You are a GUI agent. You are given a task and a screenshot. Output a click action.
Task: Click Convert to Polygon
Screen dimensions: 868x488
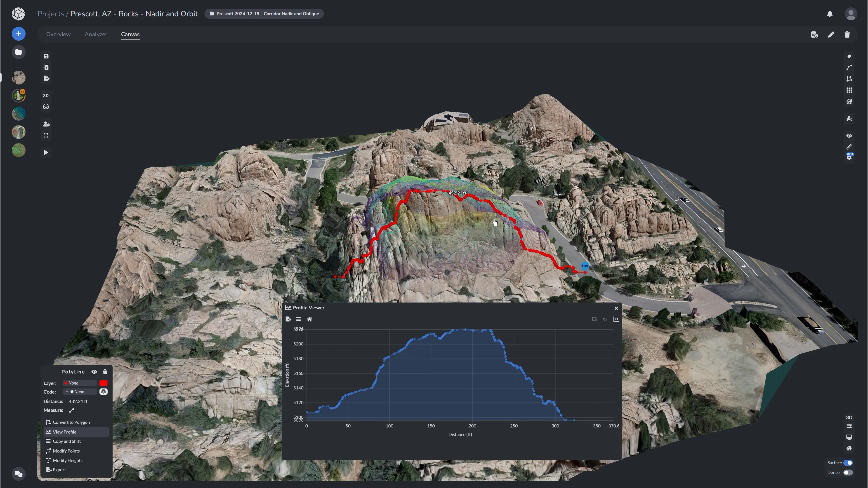coord(71,422)
